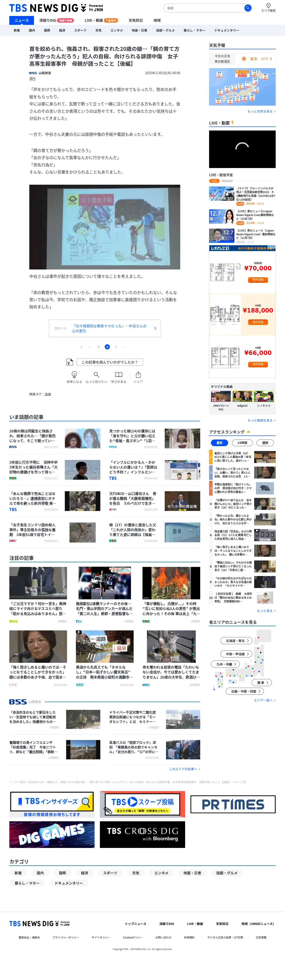
Task: Click the もっと知りたい magnifier reaction icon
Action: [x=96, y=374]
